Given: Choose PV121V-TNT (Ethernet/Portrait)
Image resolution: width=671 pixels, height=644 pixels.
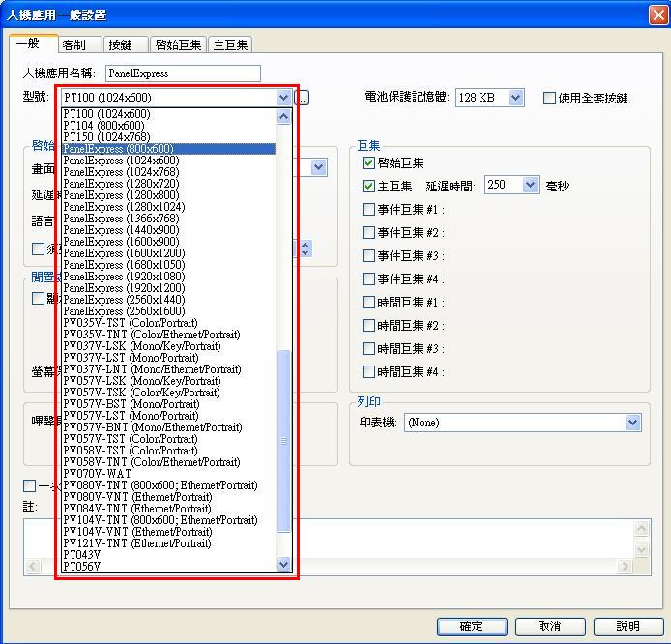Looking at the screenshot, I should (169, 543).
